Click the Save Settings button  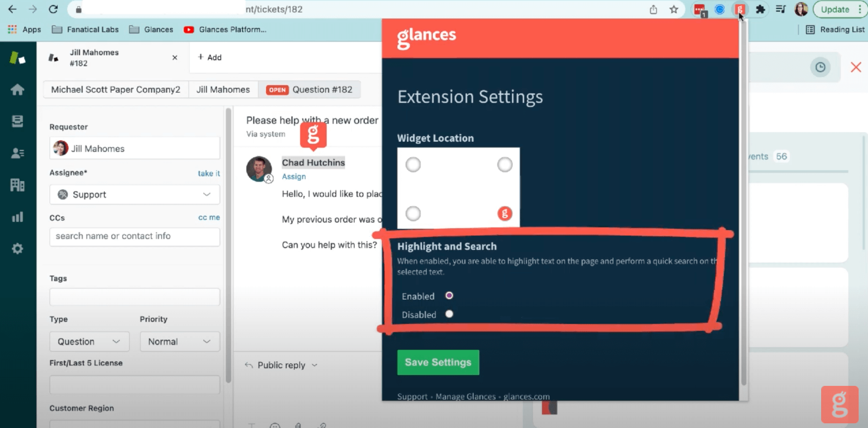438,362
